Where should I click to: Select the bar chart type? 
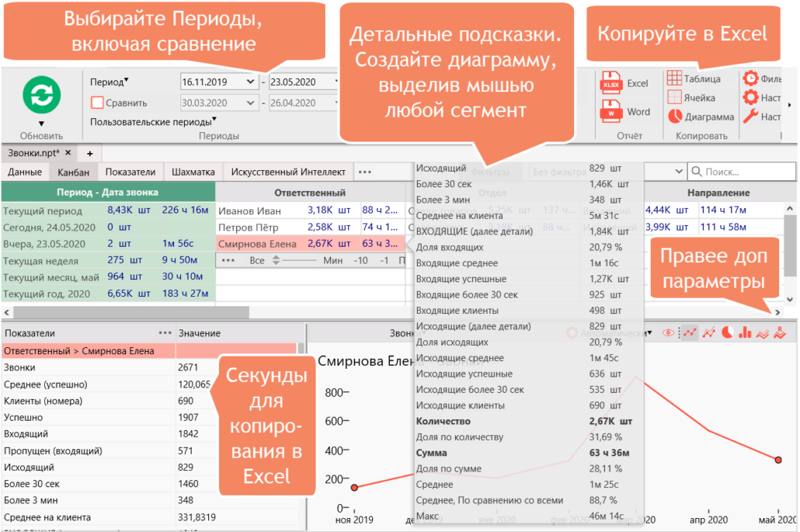coord(745,333)
